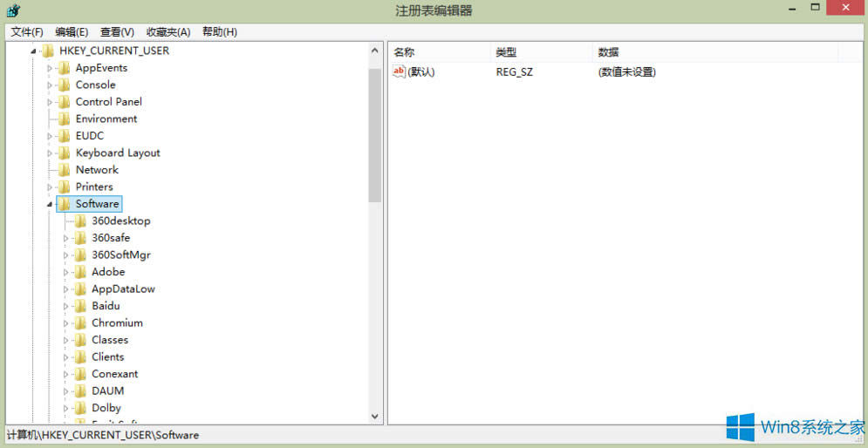Viewport: 868px width, 448px height.
Task: Click the REG_SZ type cell
Action: [x=515, y=71]
